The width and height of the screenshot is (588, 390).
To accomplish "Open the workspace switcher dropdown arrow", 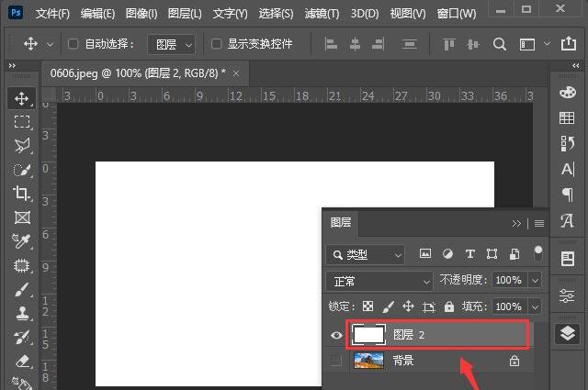I will click(x=547, y=44).
